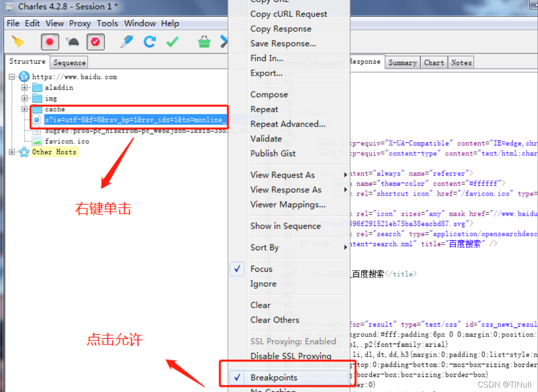Switch to the Sequence tab
Image resolution: width=538 pixels, height=392 pixels.
pyautogui.click(x=69, y=63)
